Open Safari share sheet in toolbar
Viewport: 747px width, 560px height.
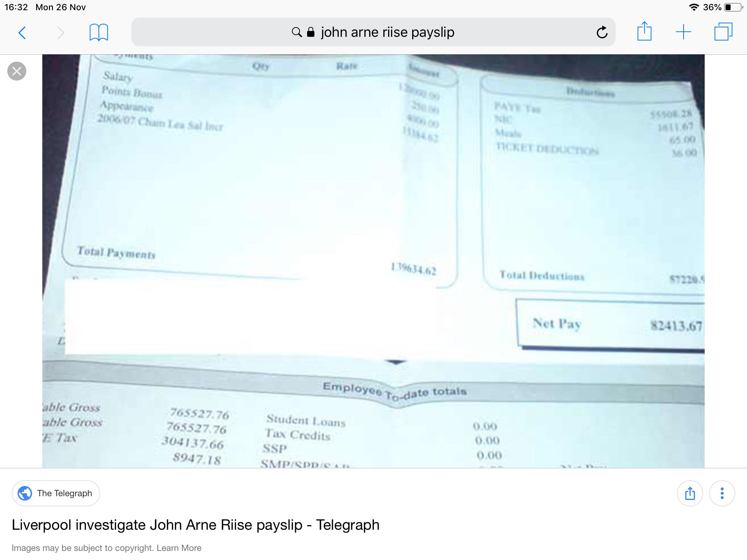tap(644, 31)
